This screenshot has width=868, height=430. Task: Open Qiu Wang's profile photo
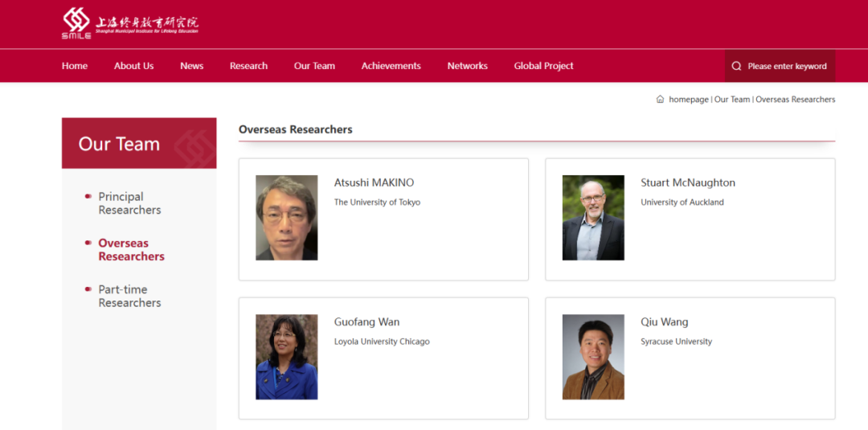tap(593, 357)
